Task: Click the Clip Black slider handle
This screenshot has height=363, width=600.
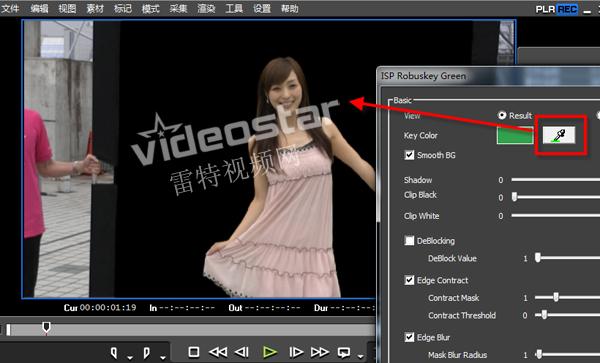Action: tap(515, 197)
